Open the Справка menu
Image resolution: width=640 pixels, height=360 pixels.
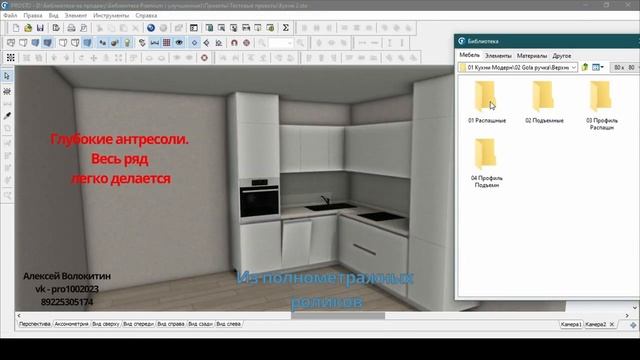[x=146, y=16]
